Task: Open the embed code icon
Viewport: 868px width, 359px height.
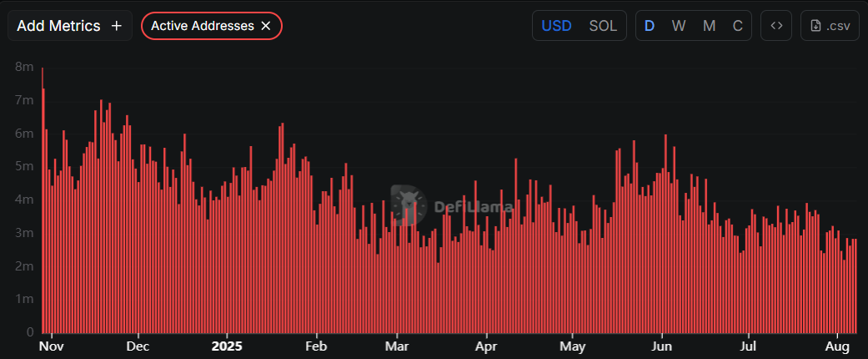Action: tap(776, 26)
